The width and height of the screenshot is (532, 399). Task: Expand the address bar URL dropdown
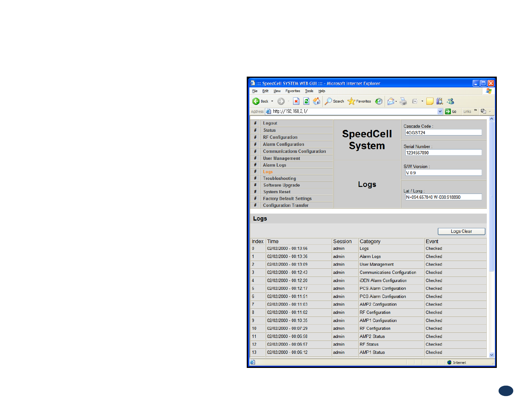440,111
